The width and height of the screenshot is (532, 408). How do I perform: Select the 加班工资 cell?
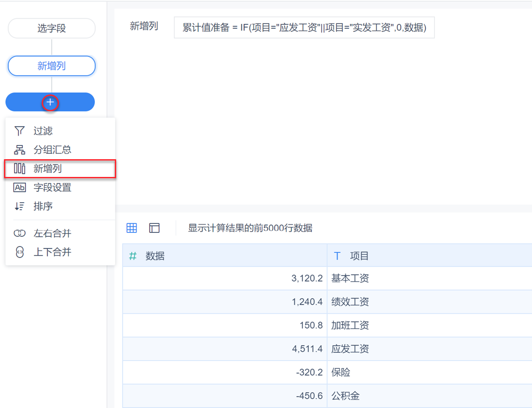430,326
